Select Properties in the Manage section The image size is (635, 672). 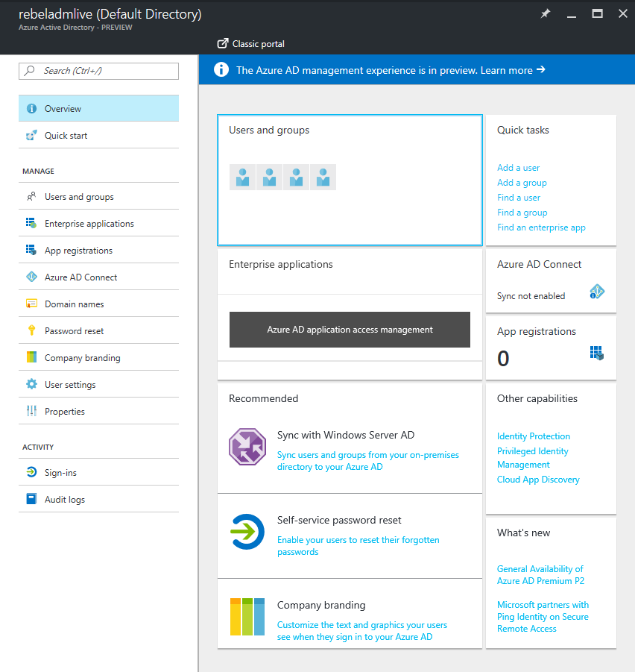[x=98, y=412]
